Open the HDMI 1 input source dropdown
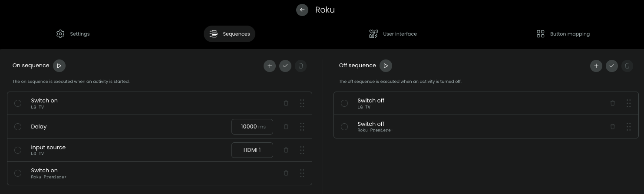The height and width of the screenshot is (194, 644). coord(252,150)
